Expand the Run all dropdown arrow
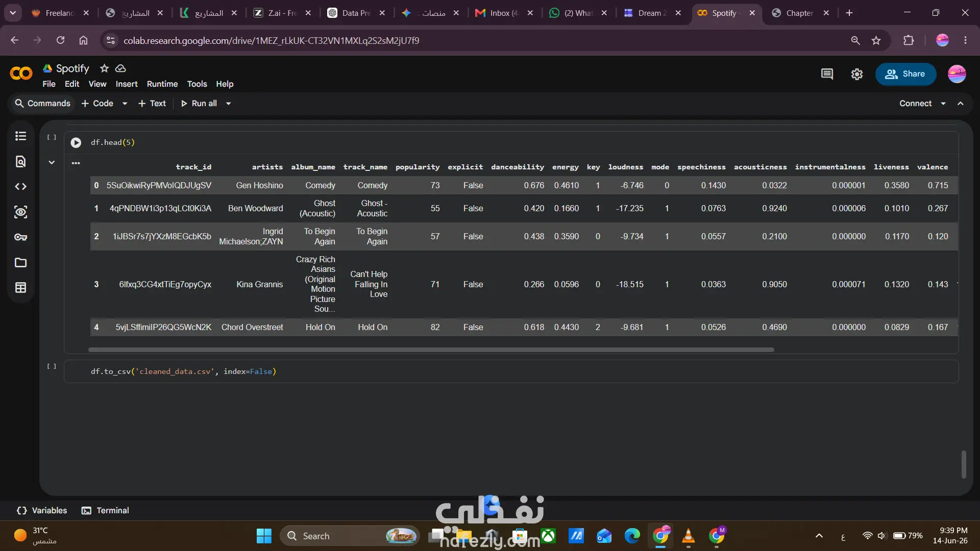This screenshot has height=551, width=980. (229, 104)
